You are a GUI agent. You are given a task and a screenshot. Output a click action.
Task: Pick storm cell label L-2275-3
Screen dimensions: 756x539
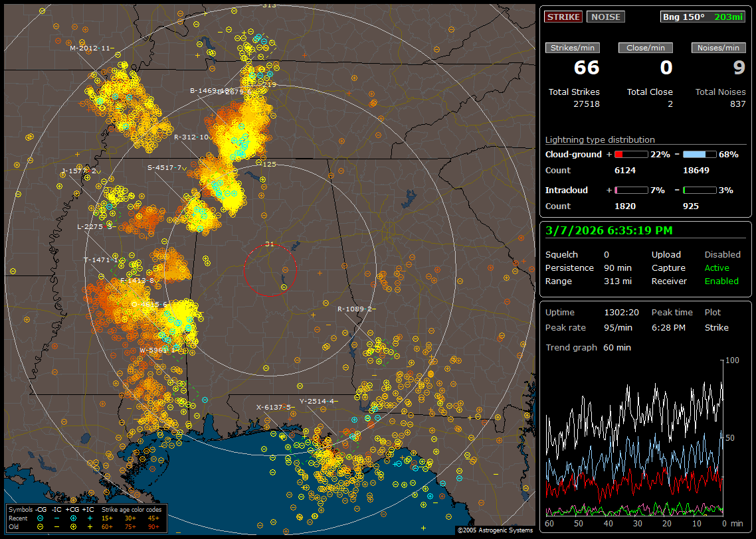tap(94, 226)
